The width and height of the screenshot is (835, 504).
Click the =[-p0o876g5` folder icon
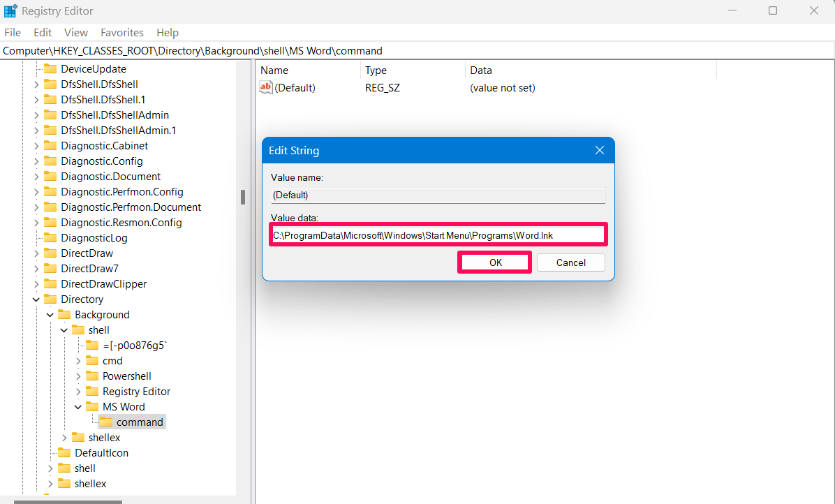tap(92, 346)
